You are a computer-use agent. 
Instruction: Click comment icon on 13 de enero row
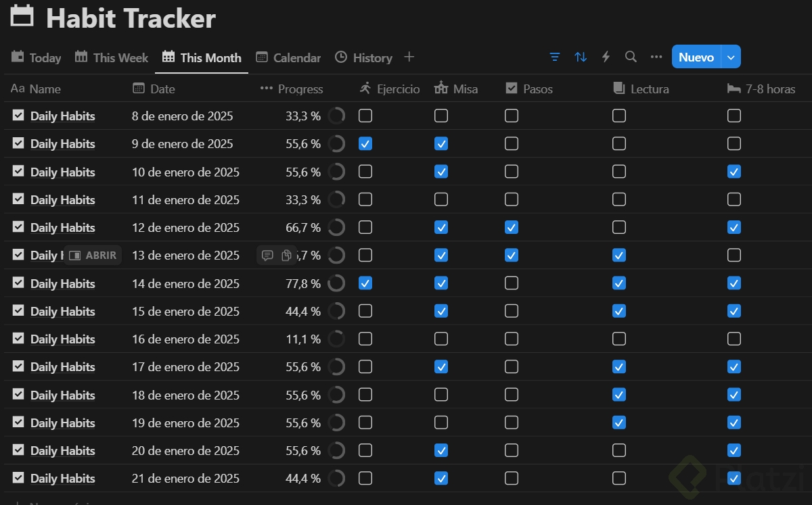coord(267,256)
